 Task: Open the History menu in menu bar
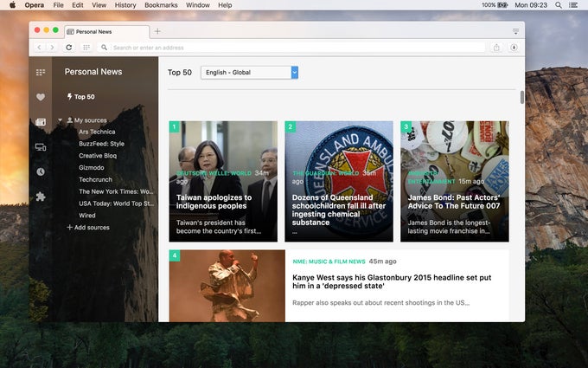(125, 5)
